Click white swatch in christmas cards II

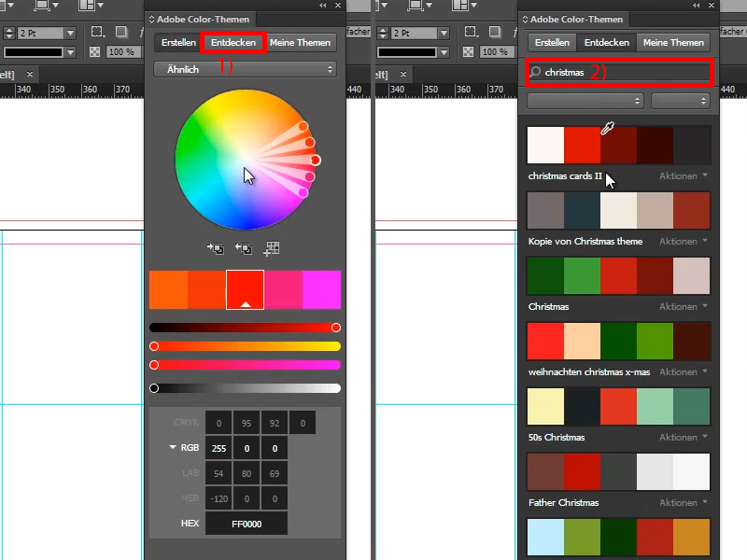(x=545, y=145)
